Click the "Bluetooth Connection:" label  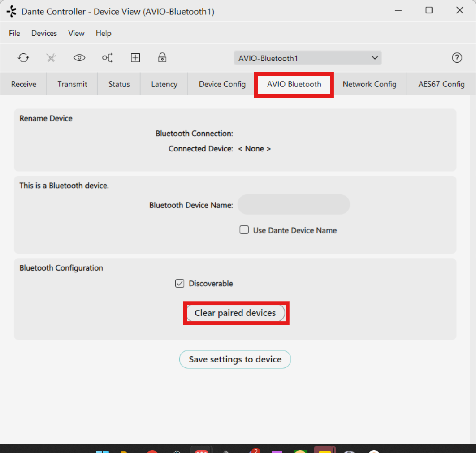(194, 134)
